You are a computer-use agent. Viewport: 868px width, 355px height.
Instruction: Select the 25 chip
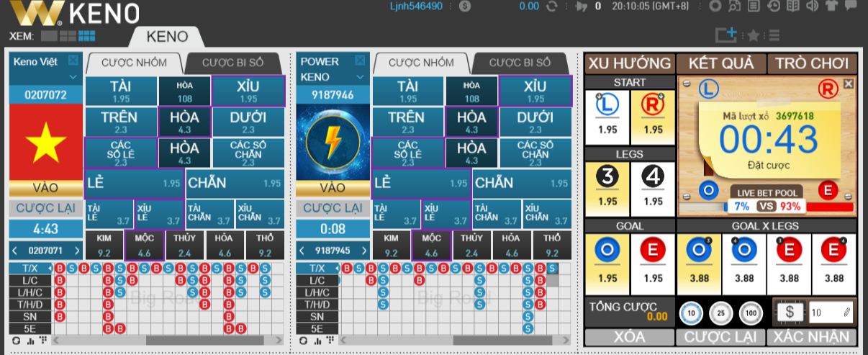[720, 313]
